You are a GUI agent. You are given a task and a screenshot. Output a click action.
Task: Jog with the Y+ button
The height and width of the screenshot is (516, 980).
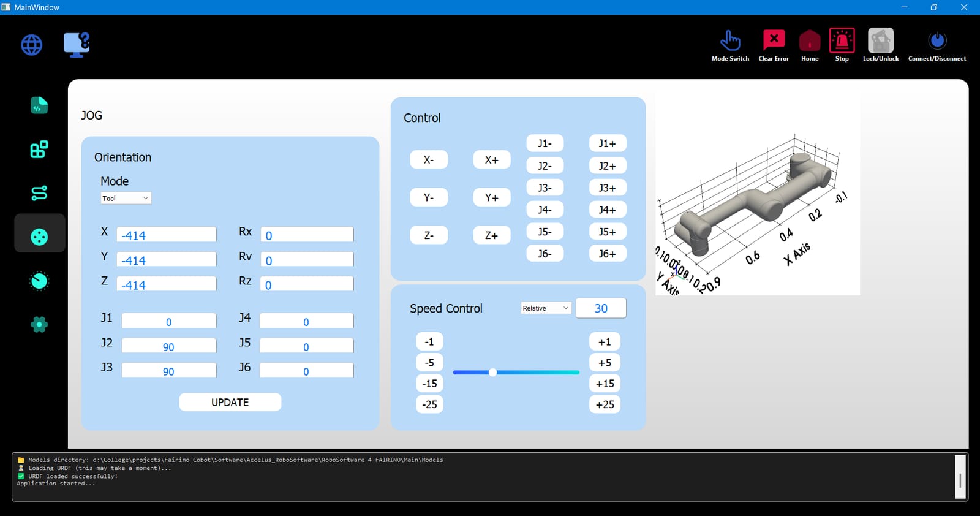coord(492,197)
